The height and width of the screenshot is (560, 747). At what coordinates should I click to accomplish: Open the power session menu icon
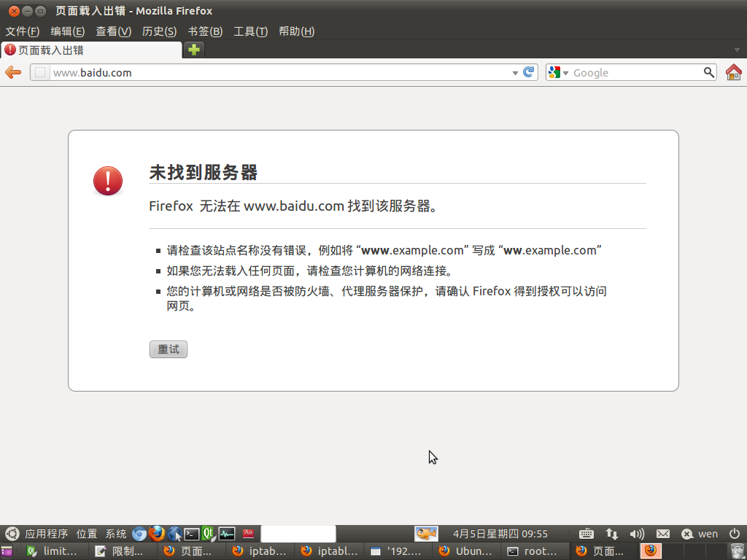735,534
